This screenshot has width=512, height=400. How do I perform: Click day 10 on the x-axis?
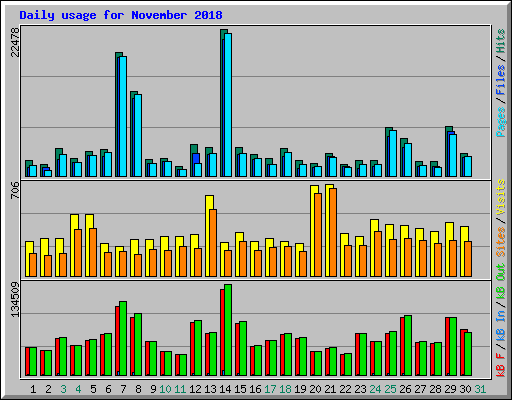pyautogui.click(x=165, y=389)
